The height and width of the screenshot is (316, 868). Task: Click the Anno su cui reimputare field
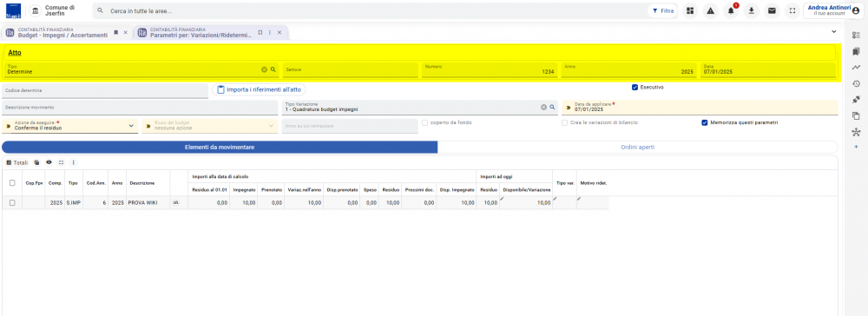[350, 126]
